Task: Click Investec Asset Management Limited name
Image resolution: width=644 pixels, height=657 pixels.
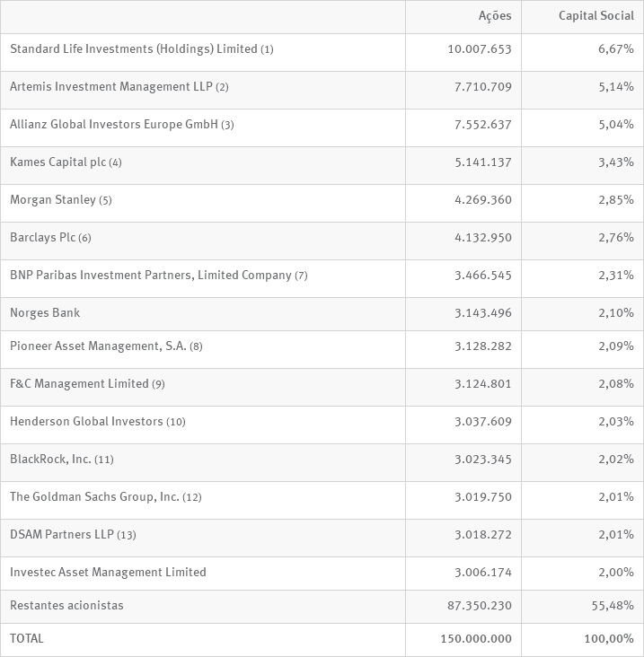Action: tap(108, 572)
